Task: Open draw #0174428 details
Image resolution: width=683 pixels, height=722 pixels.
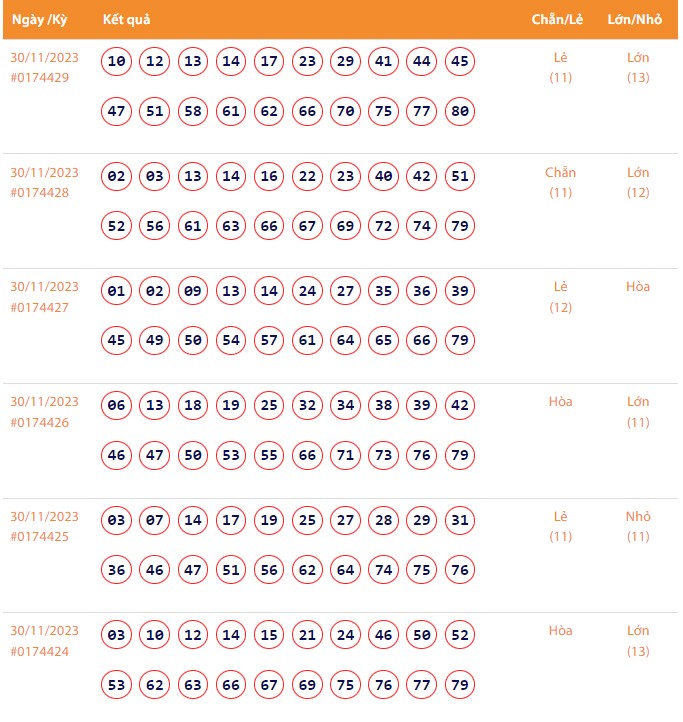Action: (x=40, y=193)
